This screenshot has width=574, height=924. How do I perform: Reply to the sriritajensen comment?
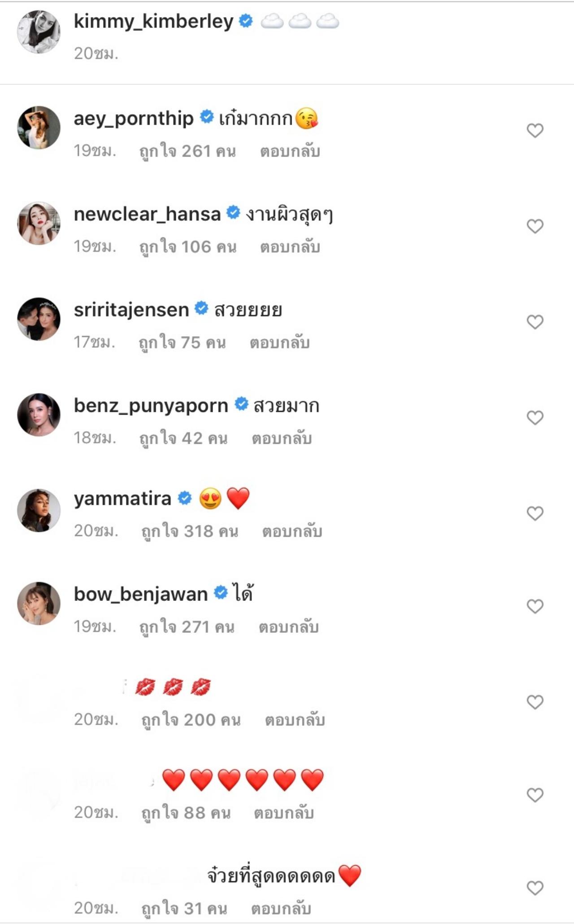point(279,342)
